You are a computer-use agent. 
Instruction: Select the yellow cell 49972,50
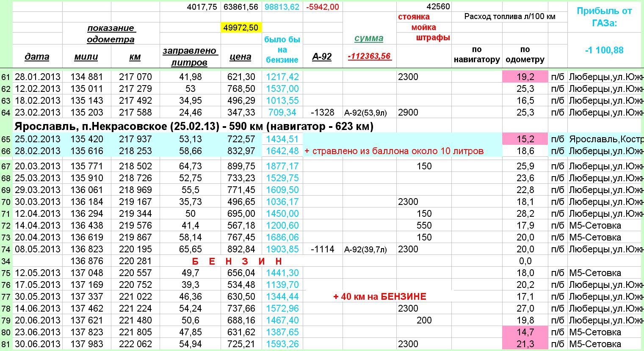(x=241, y=28)
